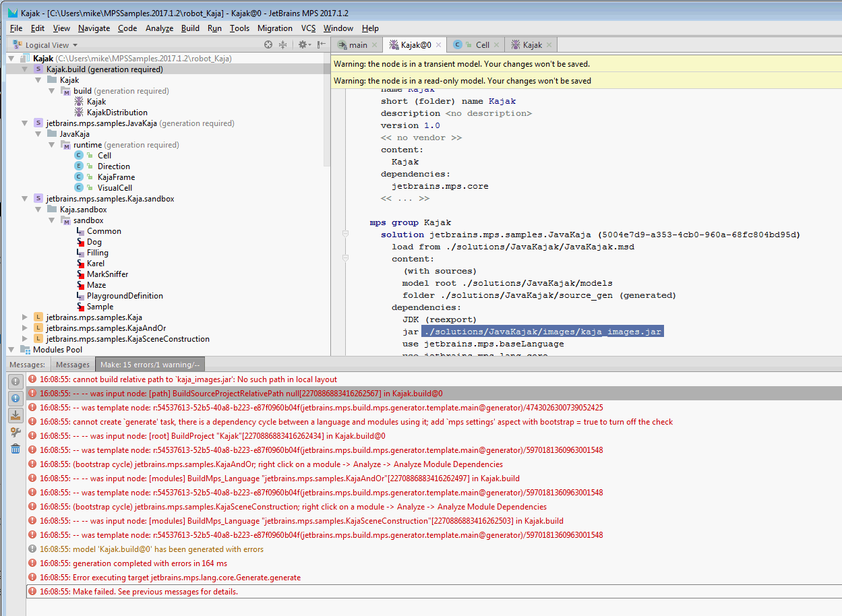Click the Direction enum icon in tree
This screenshot has width=842, height=616.
point(79,166)
